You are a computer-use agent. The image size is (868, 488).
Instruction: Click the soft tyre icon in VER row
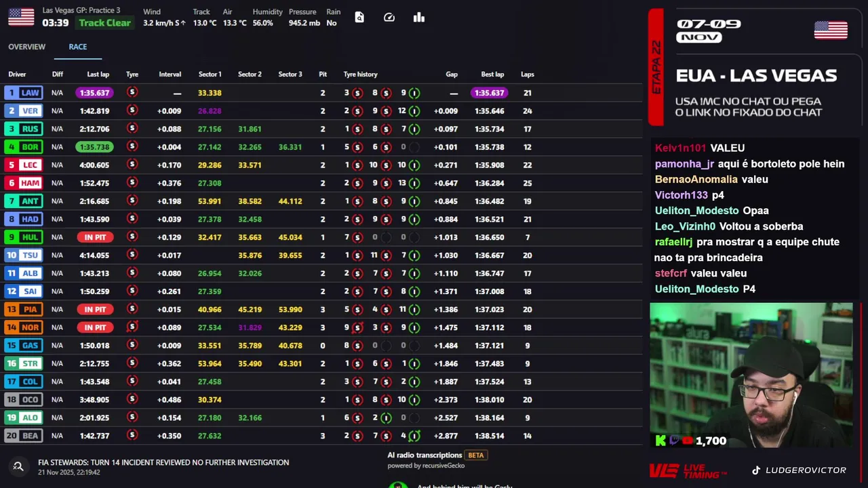(x=132, y=110)
